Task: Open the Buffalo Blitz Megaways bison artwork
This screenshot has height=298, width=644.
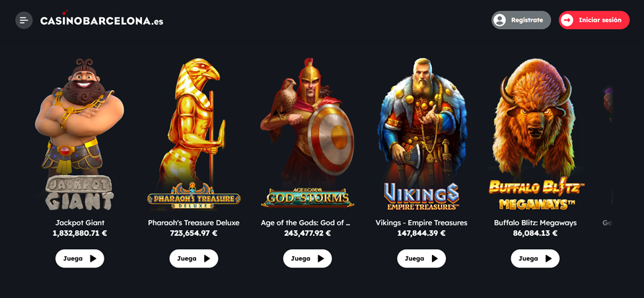Action: click(x=535, y=134)
